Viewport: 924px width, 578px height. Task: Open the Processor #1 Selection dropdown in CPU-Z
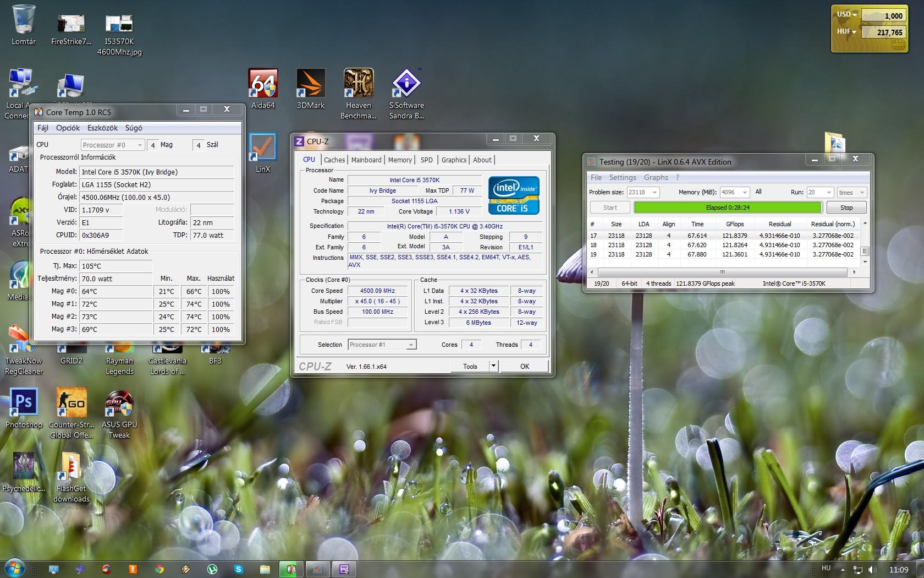(382, 345)
